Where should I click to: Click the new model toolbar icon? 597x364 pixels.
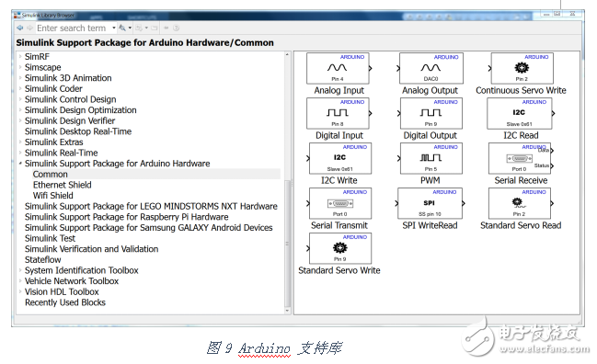[139, 28]
